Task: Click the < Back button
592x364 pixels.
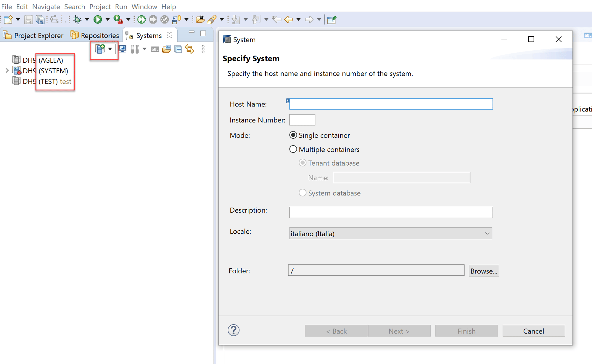Action: (x=336, y=331)
